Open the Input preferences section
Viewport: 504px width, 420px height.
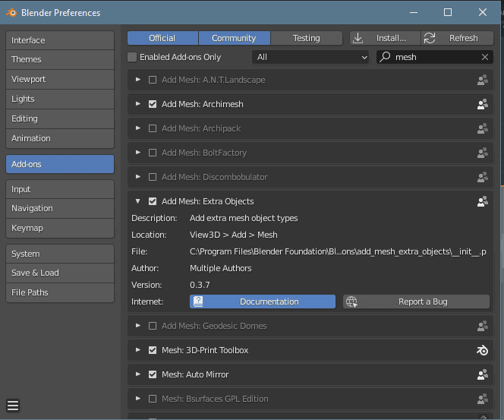[x=60, y=189]
